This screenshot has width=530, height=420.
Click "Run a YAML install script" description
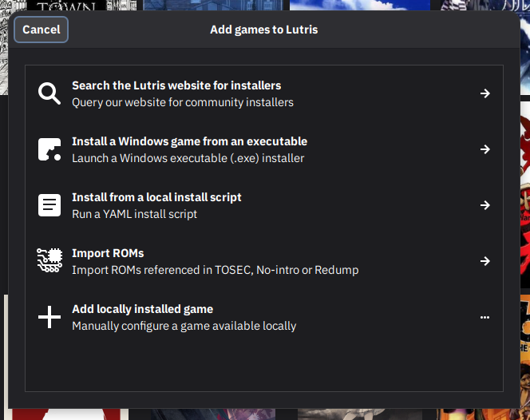pos(135,214)
